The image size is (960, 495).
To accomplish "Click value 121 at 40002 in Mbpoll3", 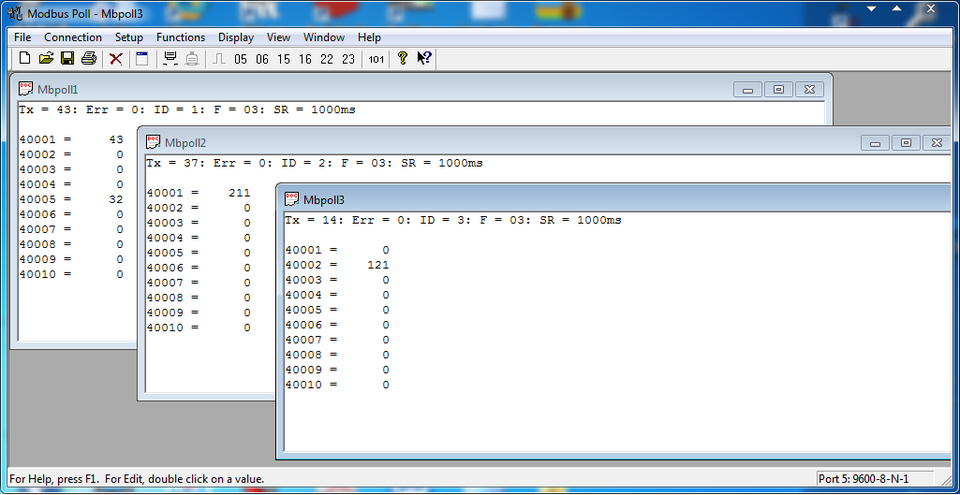I will pyautogui.click(x=378, y=265).
